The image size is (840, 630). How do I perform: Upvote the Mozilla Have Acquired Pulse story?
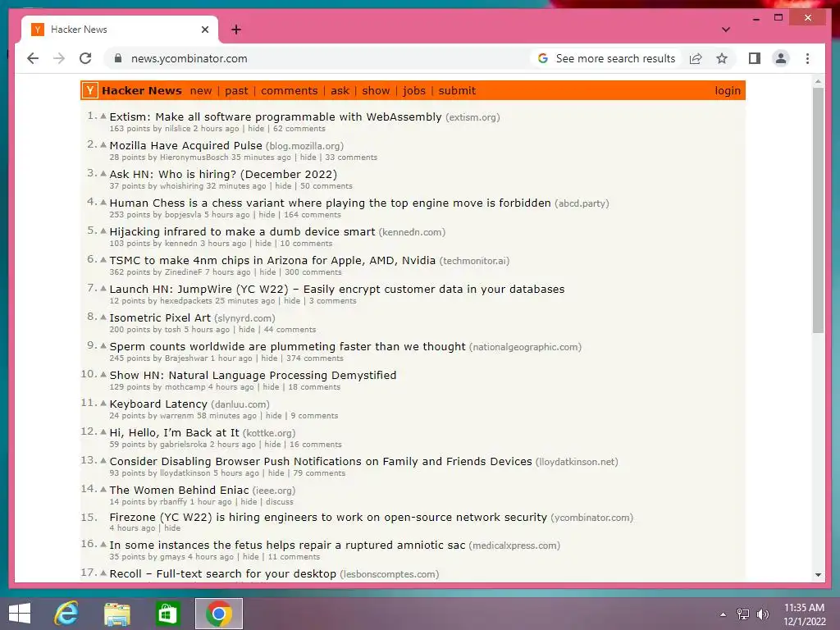pyautogui.click(x=103, y=144)
